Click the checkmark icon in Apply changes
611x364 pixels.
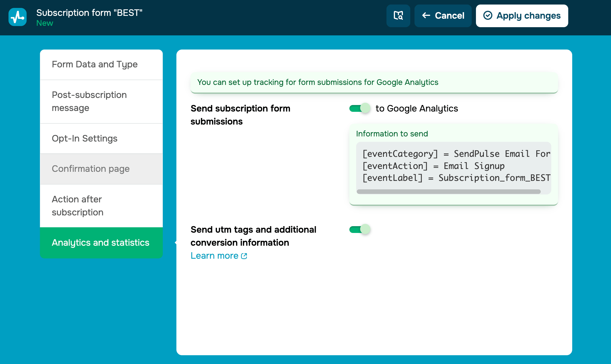[488, 16]
